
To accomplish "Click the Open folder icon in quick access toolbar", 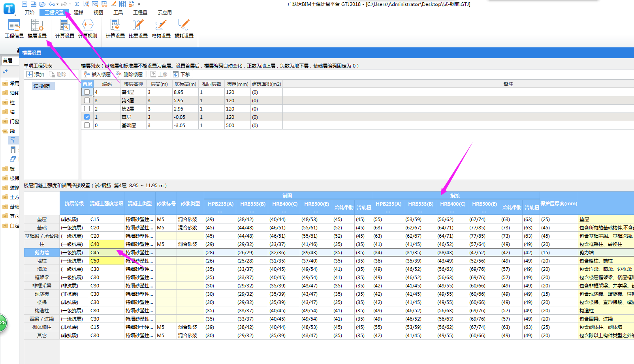I will coord(42,4).
